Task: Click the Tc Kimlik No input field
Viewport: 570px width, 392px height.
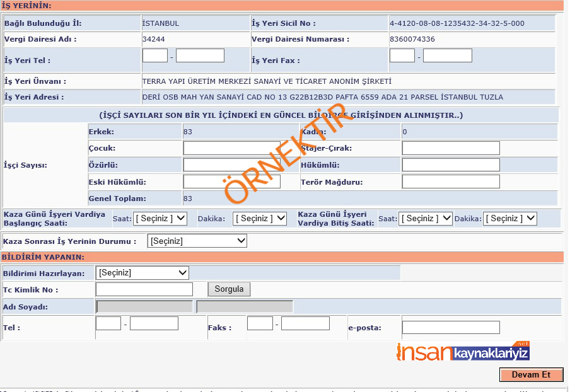Action: [x=144, y=289]
